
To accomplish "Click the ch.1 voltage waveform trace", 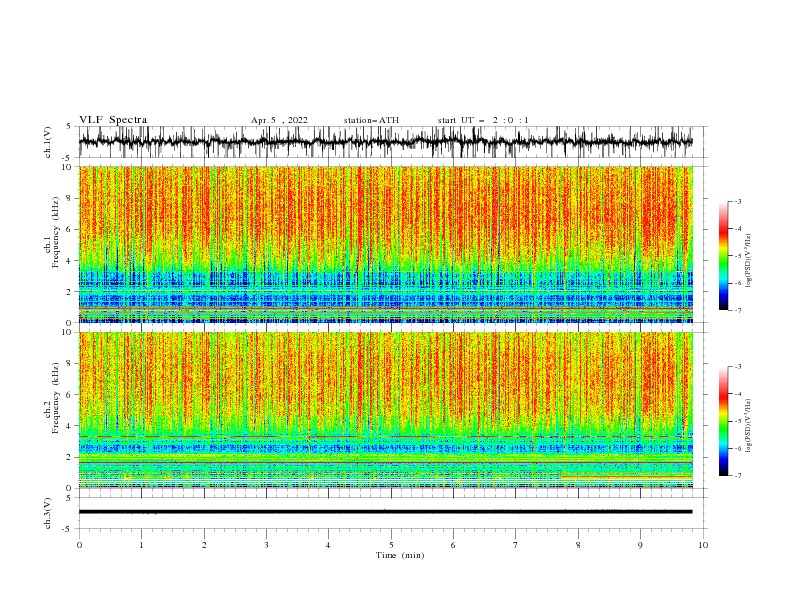I will (385, 142).
